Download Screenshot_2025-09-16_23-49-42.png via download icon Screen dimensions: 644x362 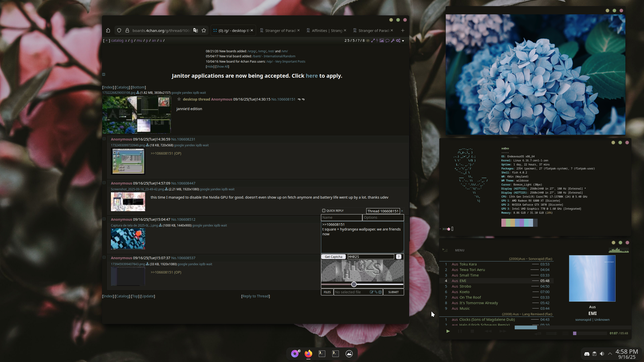(166, 189)
